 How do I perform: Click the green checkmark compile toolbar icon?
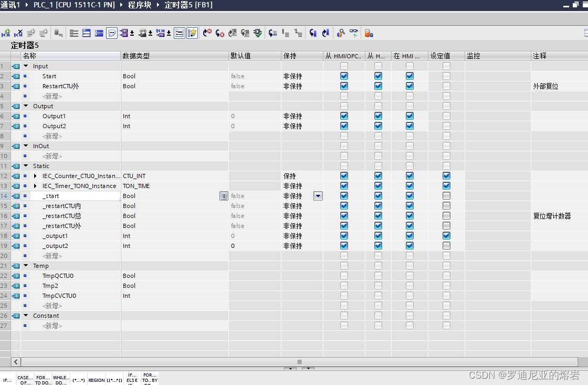pyautogui.click(x=258, y=33)
